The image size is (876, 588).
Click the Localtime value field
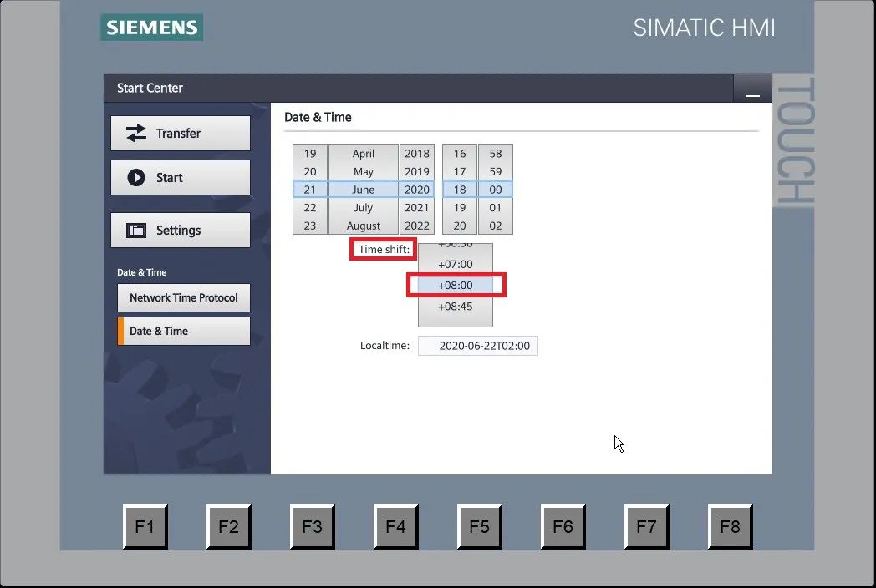478,346
